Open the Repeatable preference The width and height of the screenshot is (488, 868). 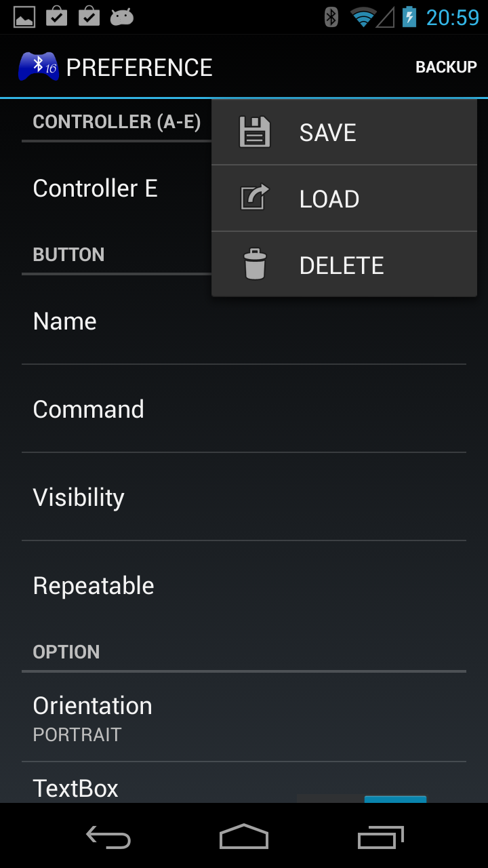coord(244,585)
